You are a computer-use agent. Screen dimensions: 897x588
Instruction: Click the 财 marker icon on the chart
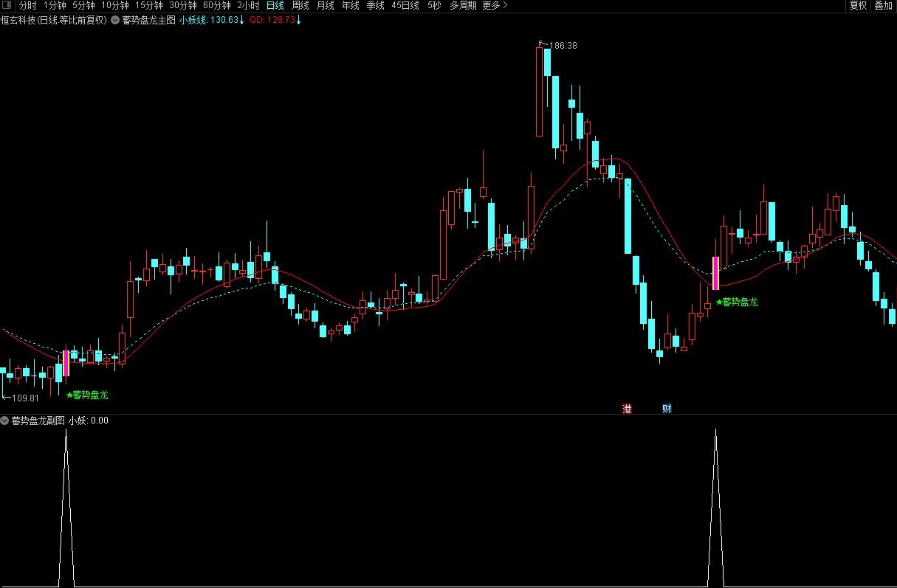pyautogui.click(x=667, y=409)
